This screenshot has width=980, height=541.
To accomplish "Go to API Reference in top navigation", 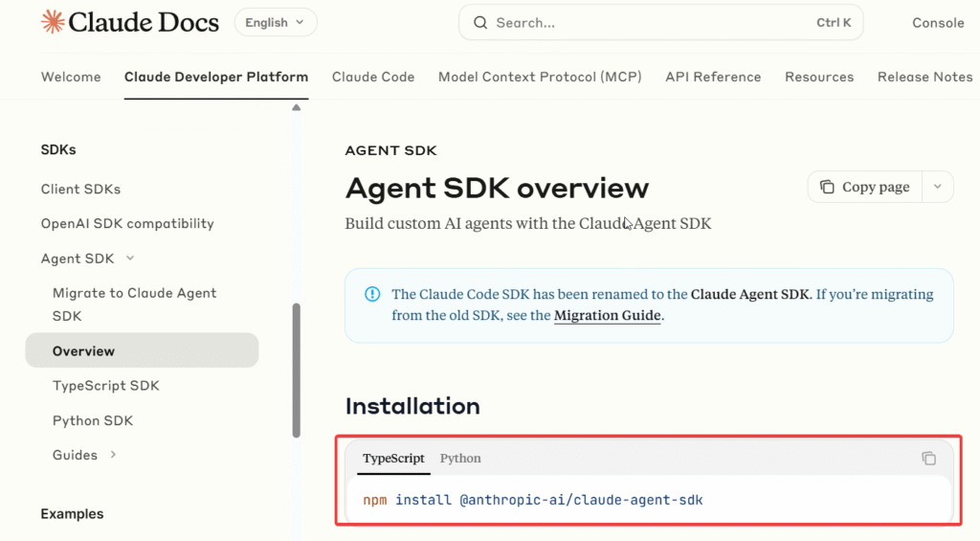I will [x=713, y=77].
